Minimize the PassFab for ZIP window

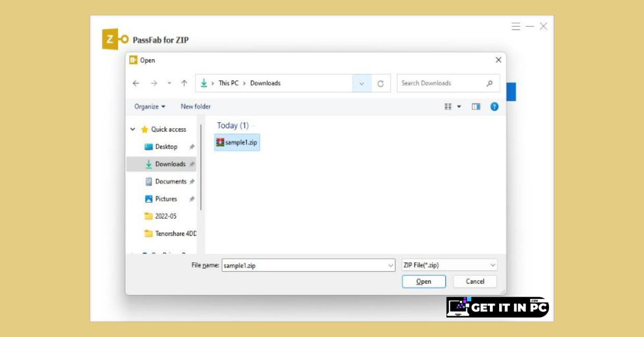pyautogui.click(x=530, y=26)
